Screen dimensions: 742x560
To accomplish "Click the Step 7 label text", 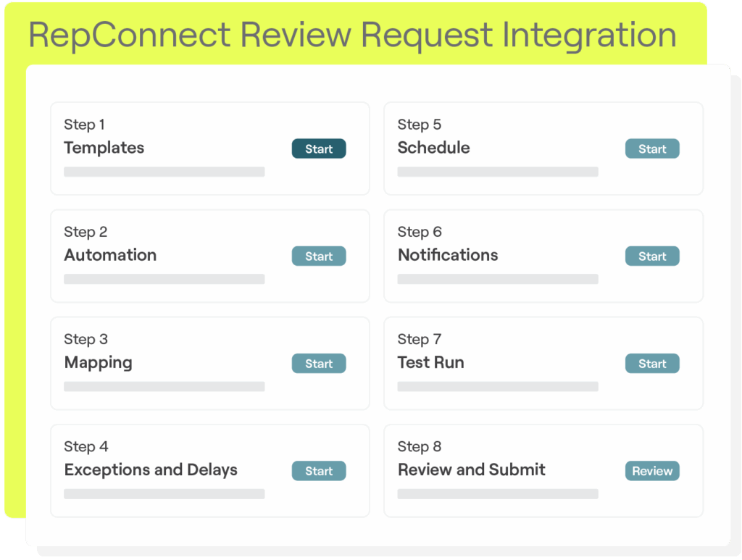I will 420,339.
